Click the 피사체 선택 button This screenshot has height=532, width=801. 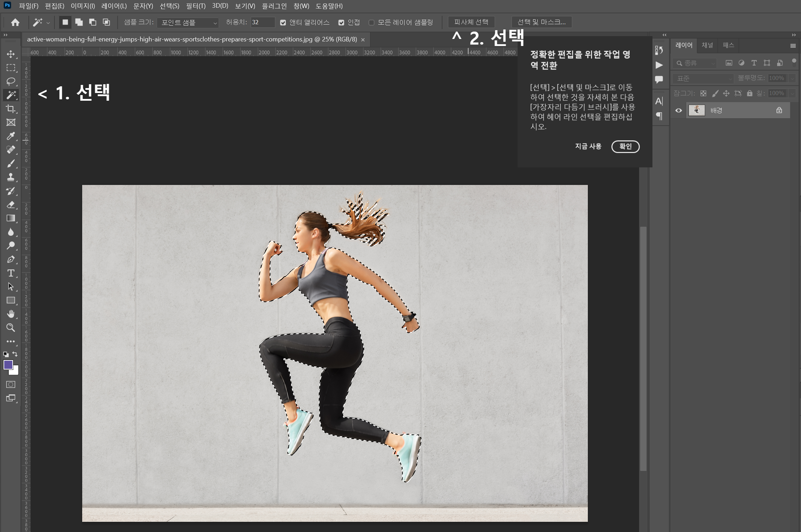tap(471, 22)
